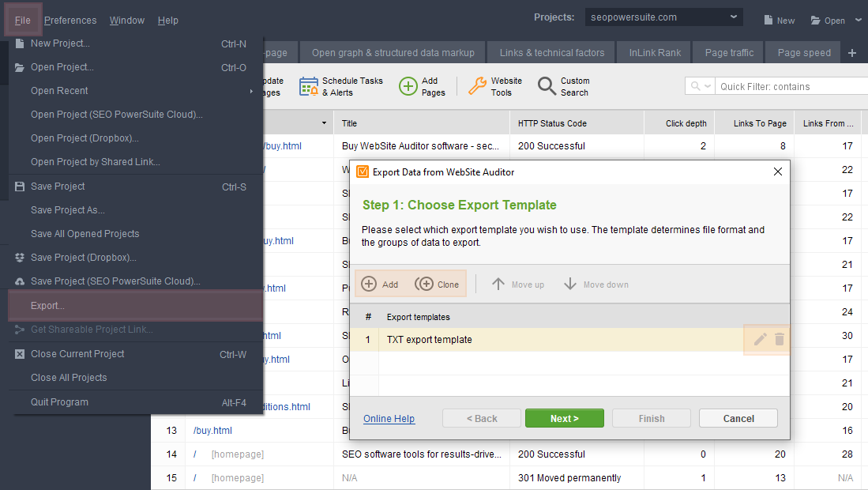
Task: Select the TXT export template row
Action: click(x=569, y=339)
